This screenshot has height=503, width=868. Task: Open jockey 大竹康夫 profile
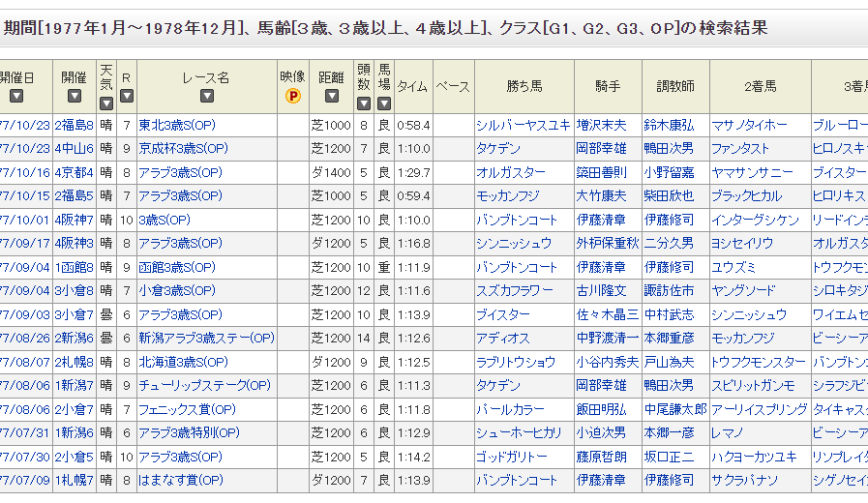coord(601,196)
